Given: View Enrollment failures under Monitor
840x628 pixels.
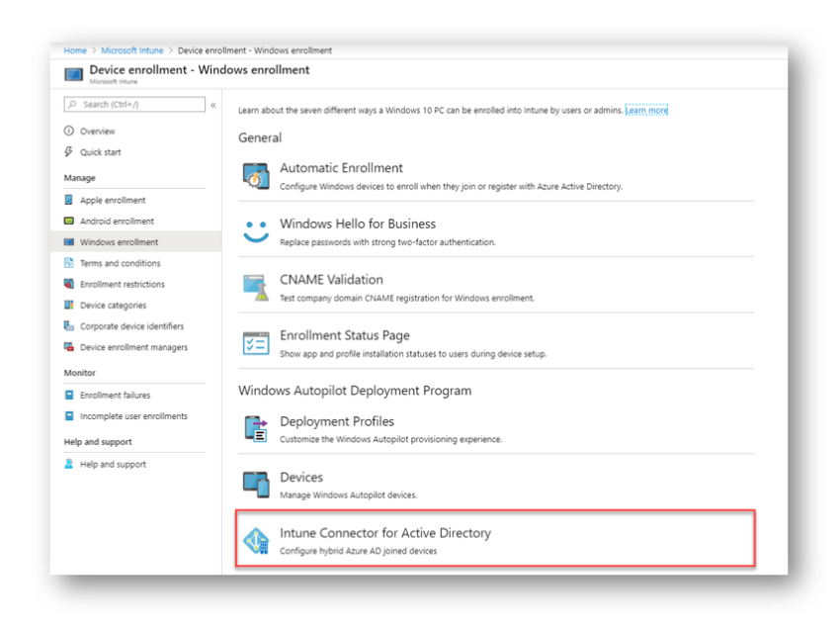Looking at the screenshot, I should 116,395.
